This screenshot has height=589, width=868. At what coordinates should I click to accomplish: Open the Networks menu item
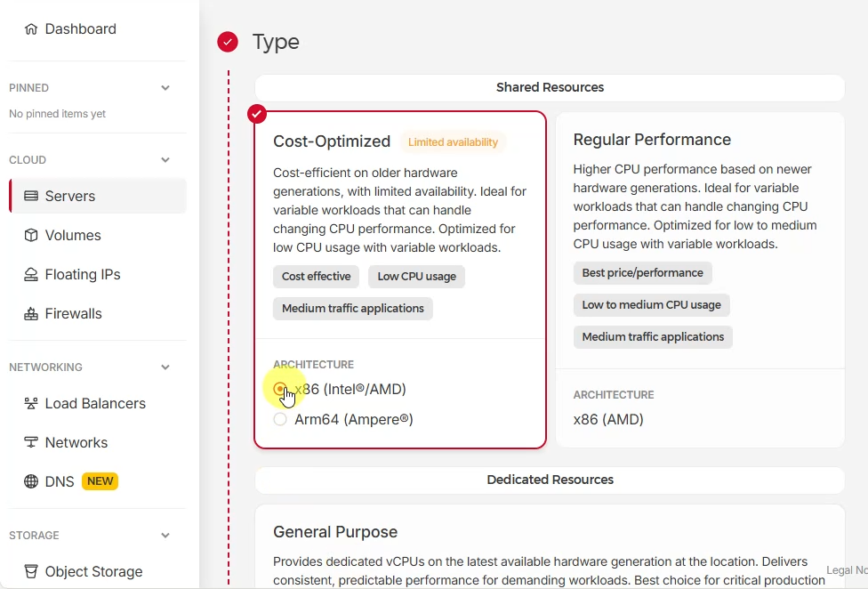pyautogui.click(x=76, y=443)
